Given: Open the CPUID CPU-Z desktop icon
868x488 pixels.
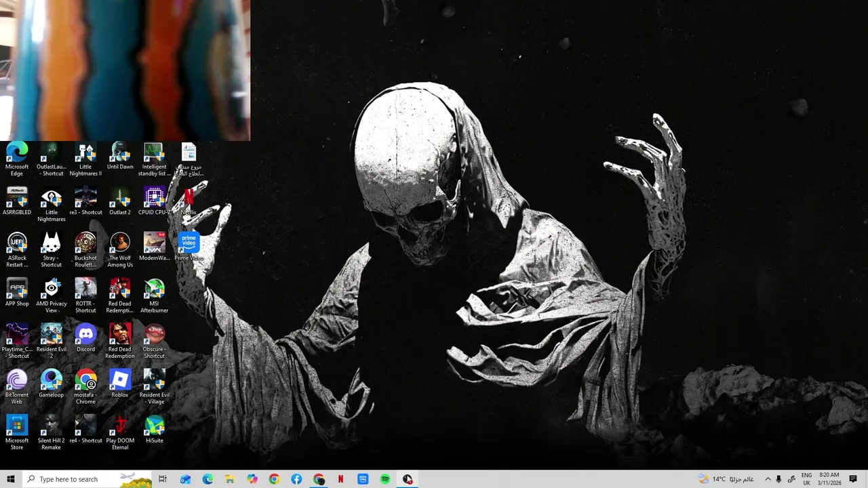Looking at the screenshot, I should [155, 201].
